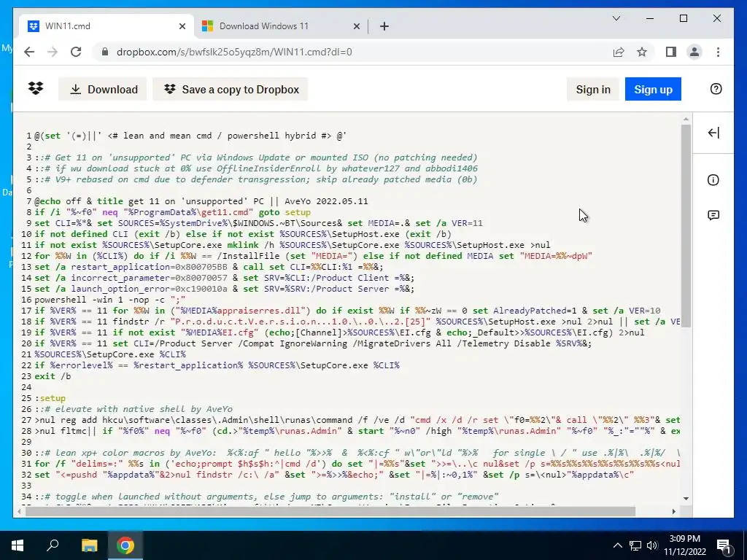Open comments panel icon
The height and width of the screenshot is (560, 747).
coord(713,215)
